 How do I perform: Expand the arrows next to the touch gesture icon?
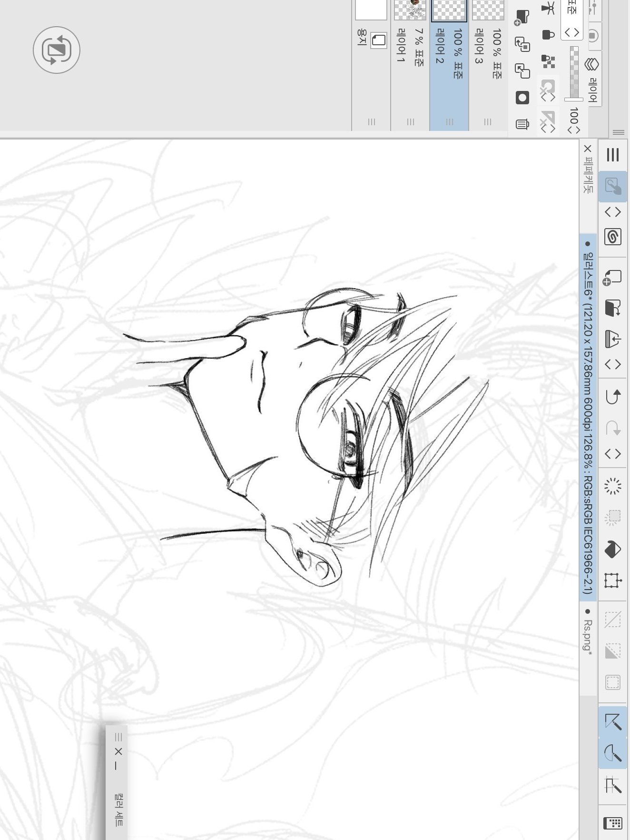[613, 211]
